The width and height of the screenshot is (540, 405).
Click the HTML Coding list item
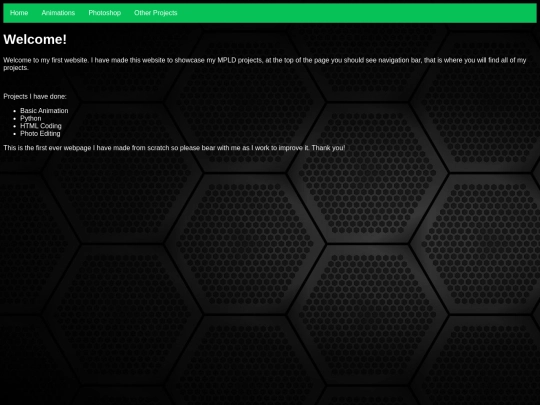pyautogui.click(x=41, y=126)
